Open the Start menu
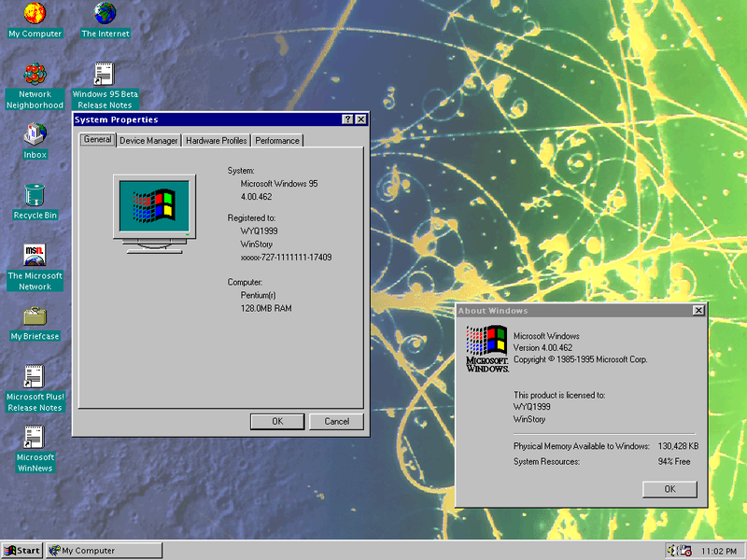Screen dimensions: 747x560 point(20,550)
